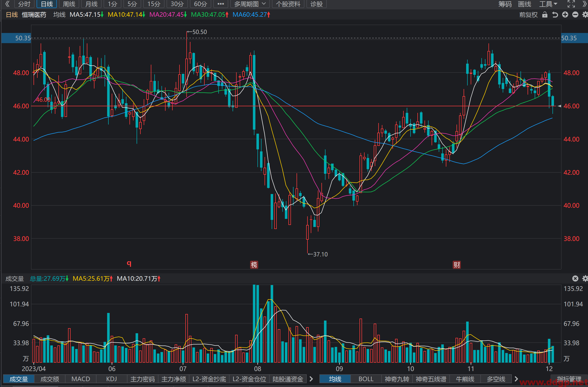Image resolution: width=588 pixels, height=387 pixels.
Task: Switch sub-chart to MACD
Action: tap(81, 379)
